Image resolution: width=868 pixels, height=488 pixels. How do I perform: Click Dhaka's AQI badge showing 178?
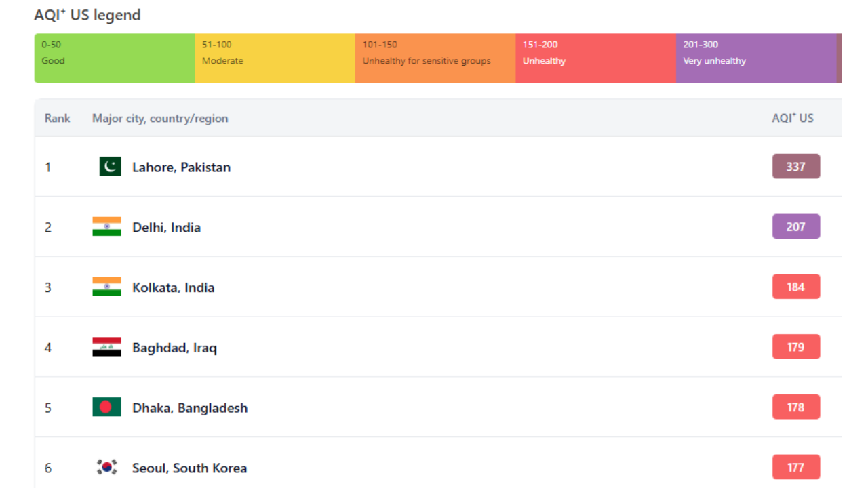(796, 407)
